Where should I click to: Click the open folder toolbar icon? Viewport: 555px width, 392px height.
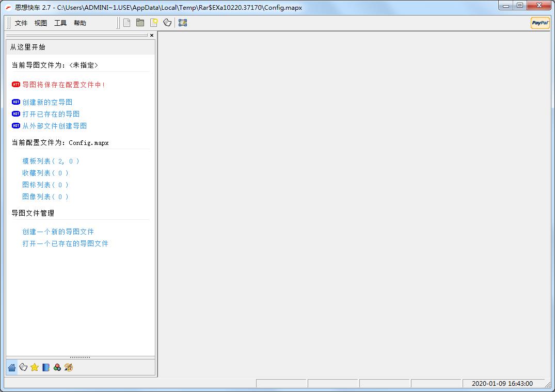point(140,23)
